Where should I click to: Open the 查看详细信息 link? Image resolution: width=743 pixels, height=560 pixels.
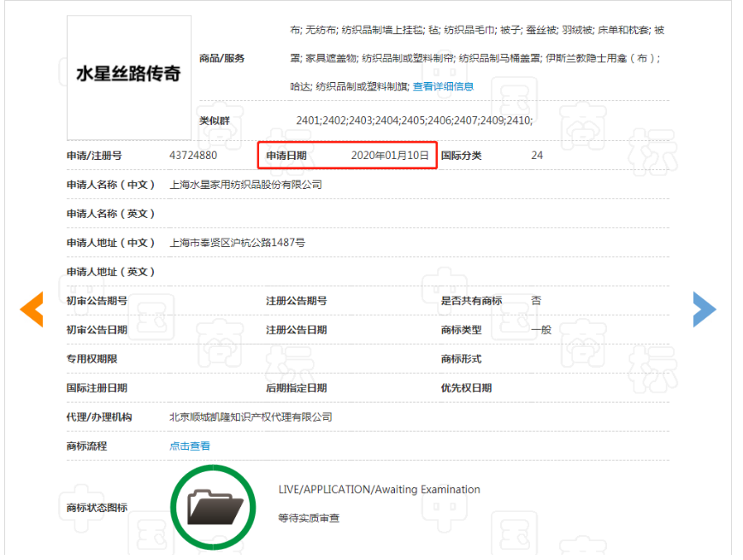click(x=443, y=86)
